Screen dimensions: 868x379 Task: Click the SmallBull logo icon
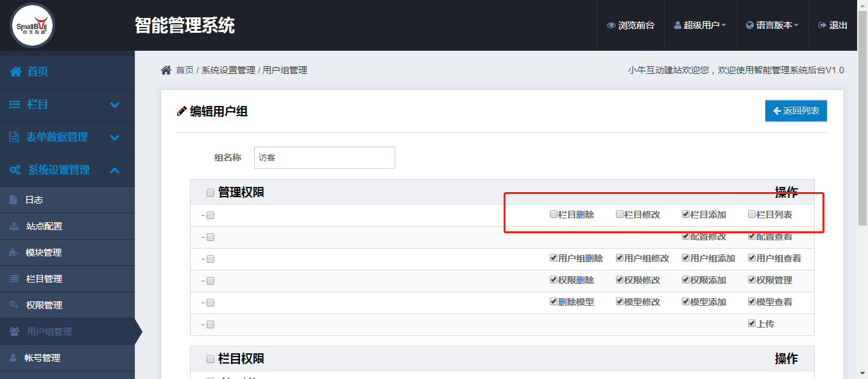point(33,25)
